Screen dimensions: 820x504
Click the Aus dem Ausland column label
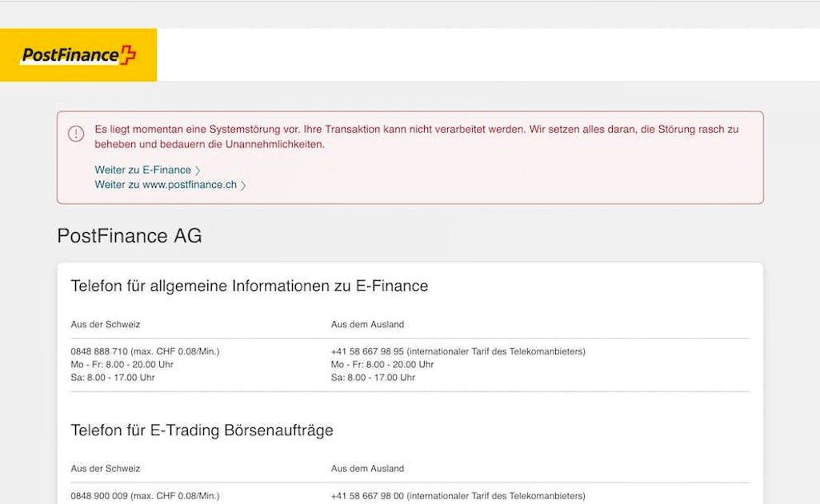[x=367, y=324]
